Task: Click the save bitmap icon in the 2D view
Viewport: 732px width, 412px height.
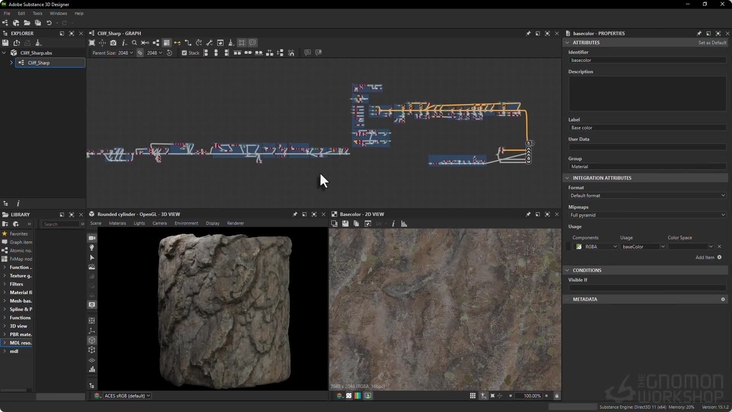Action: point(345,223)
